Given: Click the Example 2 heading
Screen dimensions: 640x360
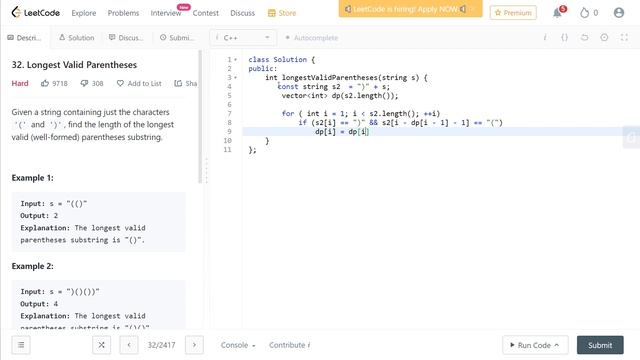Looking at the screenshot, I should pyautogui.click(x=32, y=266).
